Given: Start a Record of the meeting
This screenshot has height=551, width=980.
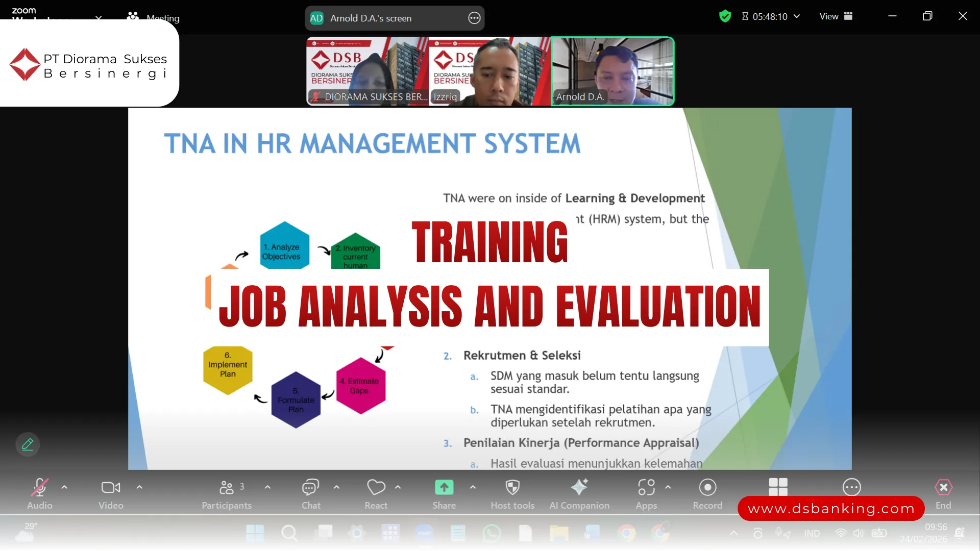Looking at the screenshot, I should coord(707,492).
